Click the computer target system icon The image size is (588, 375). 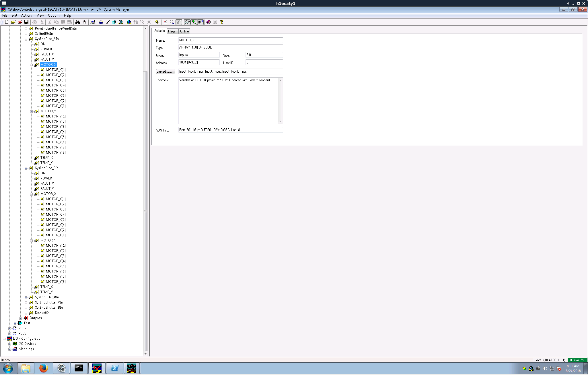point(92,22)
